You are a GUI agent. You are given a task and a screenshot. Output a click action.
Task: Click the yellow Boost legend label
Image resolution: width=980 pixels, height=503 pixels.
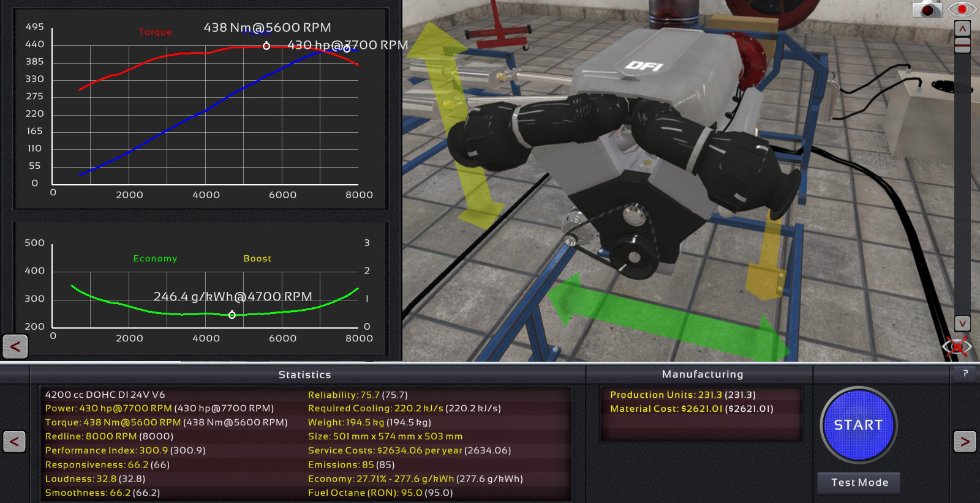click(257, 259)
